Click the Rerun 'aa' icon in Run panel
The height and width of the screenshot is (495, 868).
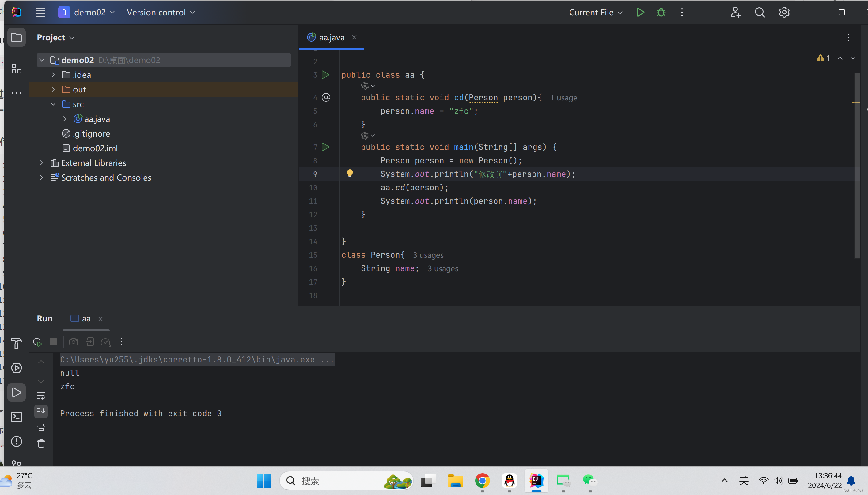[37, 342]
